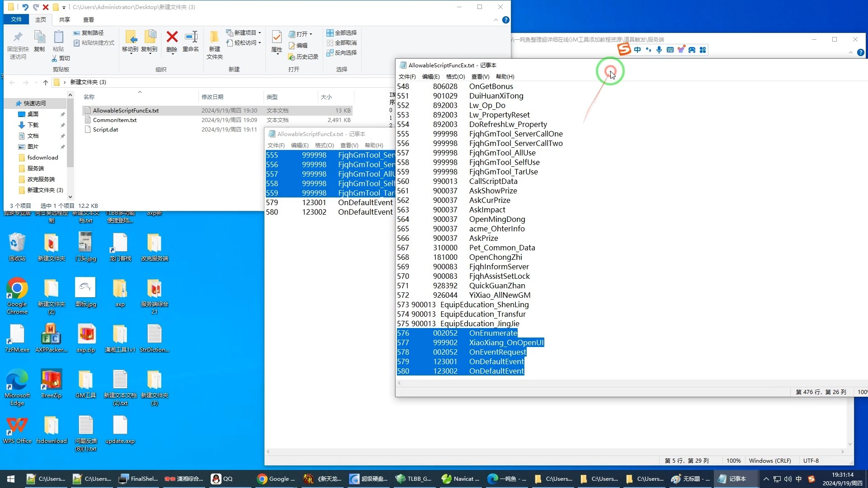
Task: Click Copy path (复制路径) in ribbon
Action: [89, 33]
